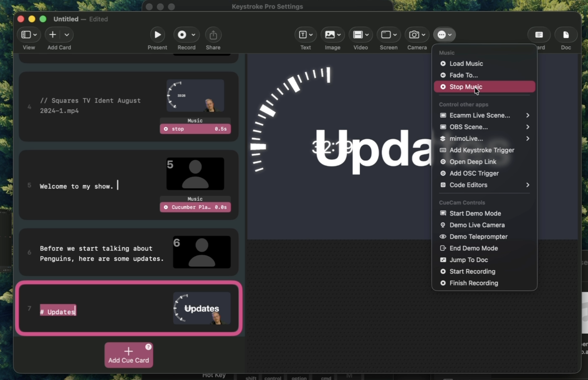
Task: Choose Stop Music from the menu
Action: [484, 87]
